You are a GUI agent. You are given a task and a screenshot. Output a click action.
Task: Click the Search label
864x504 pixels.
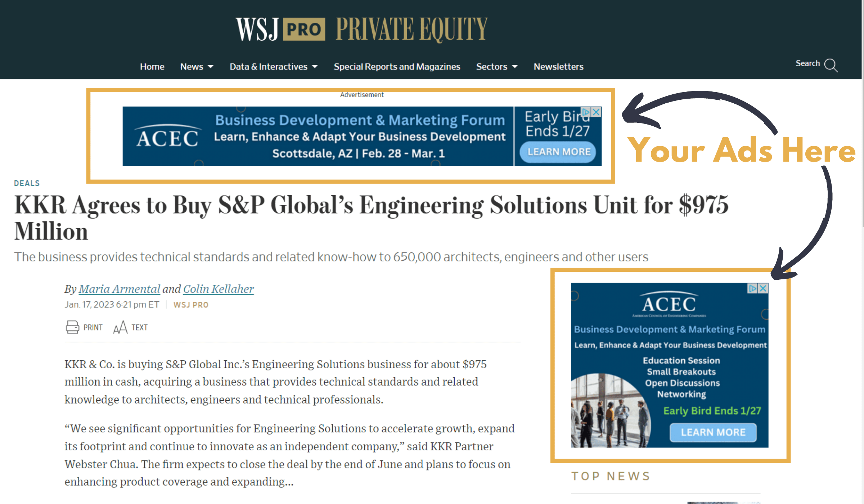tap(807, 63)
